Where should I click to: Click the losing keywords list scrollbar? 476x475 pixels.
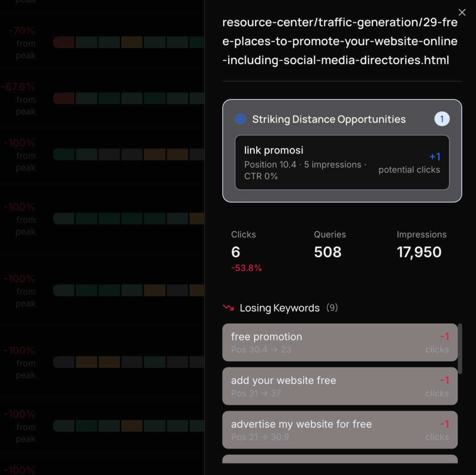pyautogui.click(x=460, y=348)
